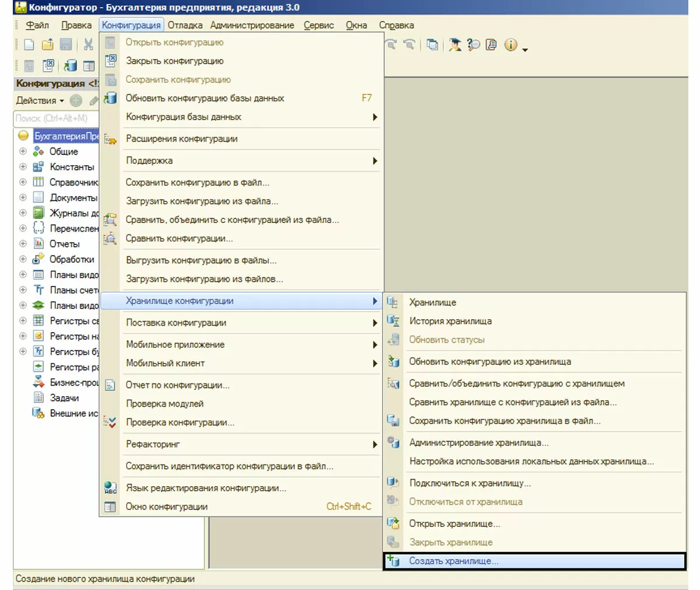
Task: Click the Connect to repository icon
Action: [393, 483]
